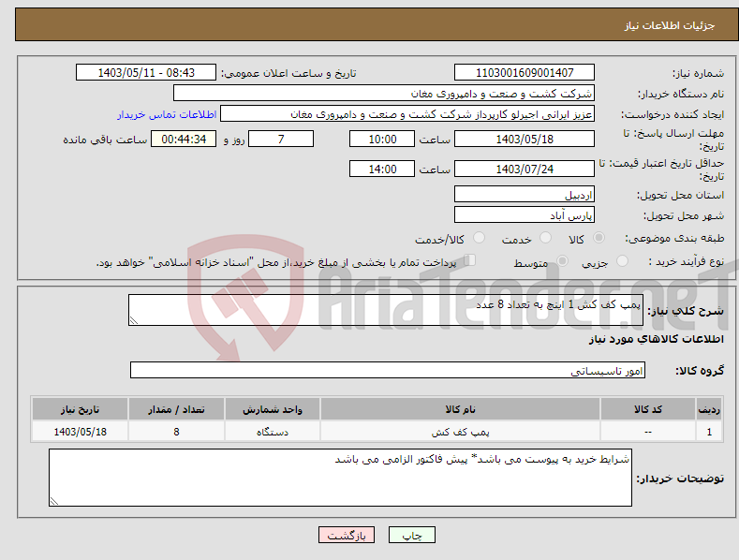Select the کالا radio button
The image size is (739, 560).
[599, 238]
